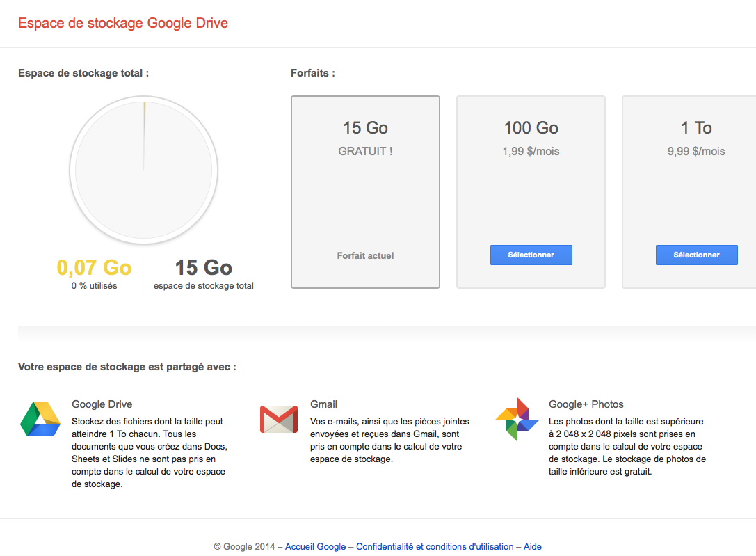The height and width of the screenshot is (556, 756).
Task: Click the 1,99 $/mois price text
Action: coord(531,151)
